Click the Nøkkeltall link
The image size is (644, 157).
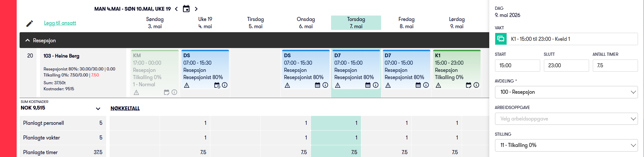(x=125, y=108)
